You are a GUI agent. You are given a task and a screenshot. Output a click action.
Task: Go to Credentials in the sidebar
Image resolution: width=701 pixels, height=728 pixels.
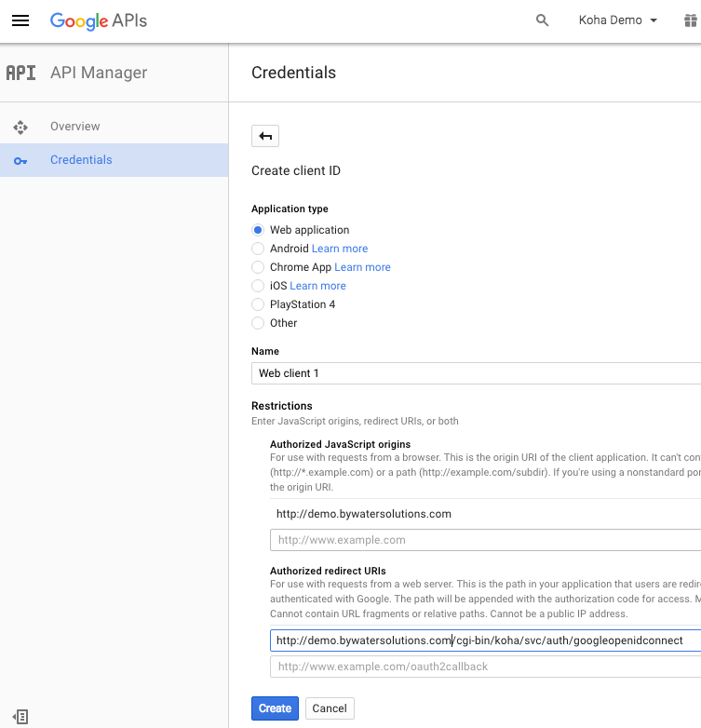(81, 160)
